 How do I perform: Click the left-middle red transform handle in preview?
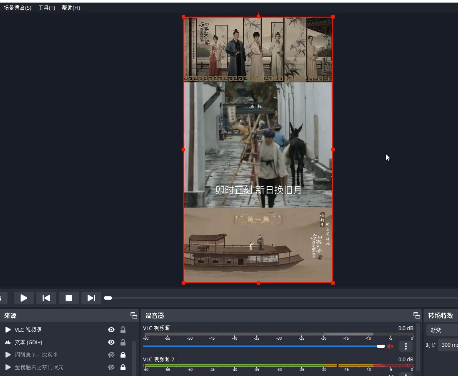click(x=184, y=150)
